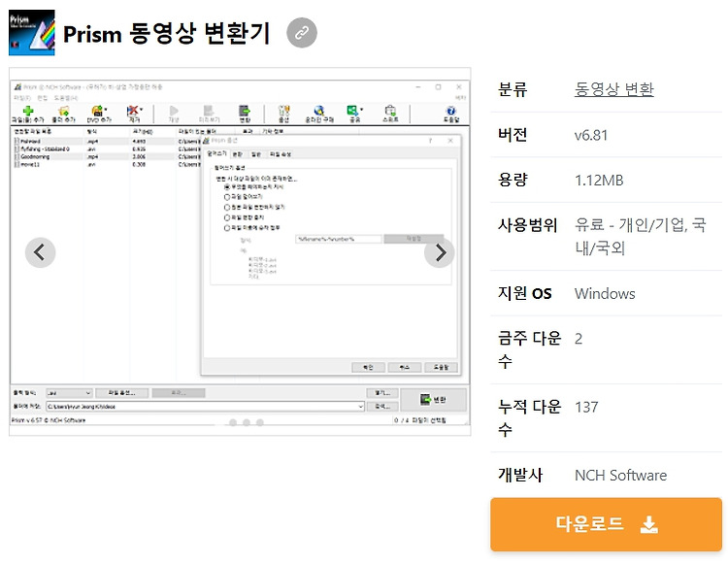Click the Suite toolbox icon in the Prism toolbar

390,111
